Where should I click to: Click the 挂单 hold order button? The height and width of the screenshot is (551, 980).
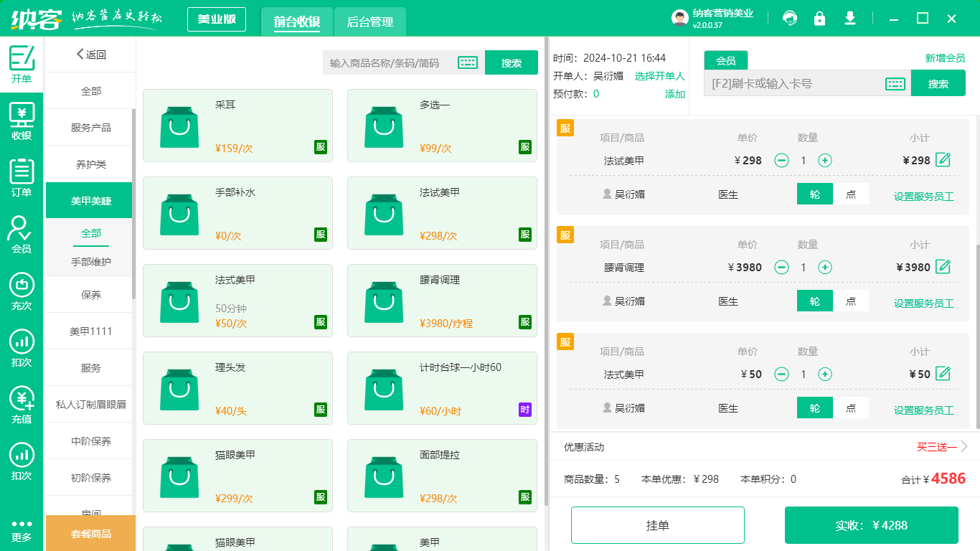click(657, 524)
